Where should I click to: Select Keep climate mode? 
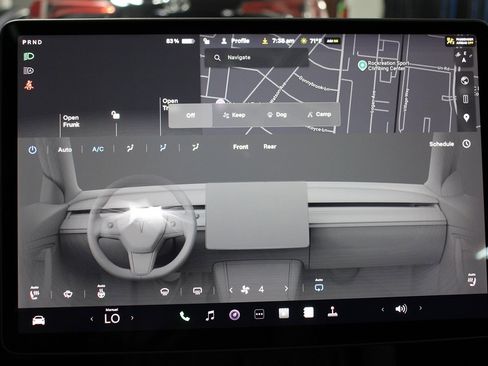tap(234, 115)
